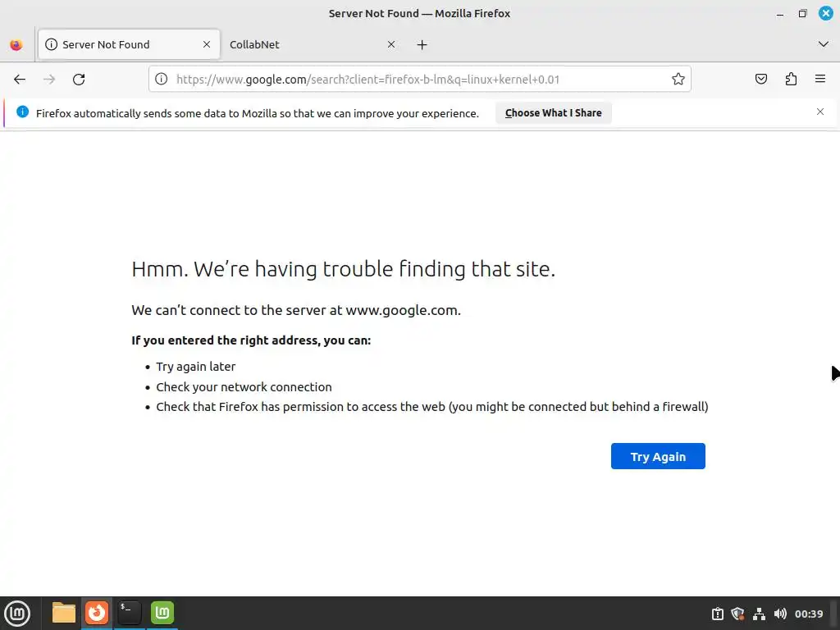Open a new tab with plus button

(422, 44)
